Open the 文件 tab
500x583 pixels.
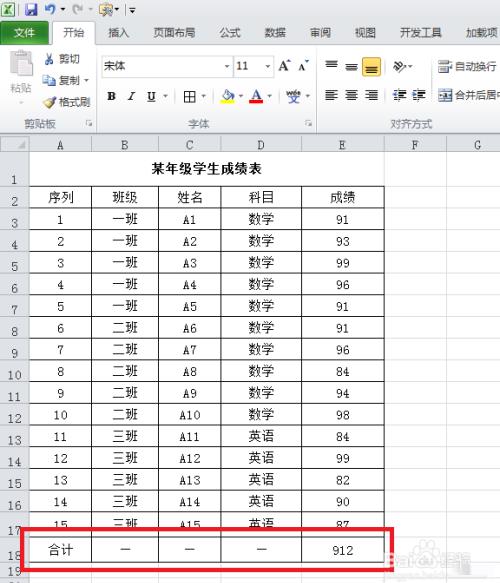click(x=25, y=33)
